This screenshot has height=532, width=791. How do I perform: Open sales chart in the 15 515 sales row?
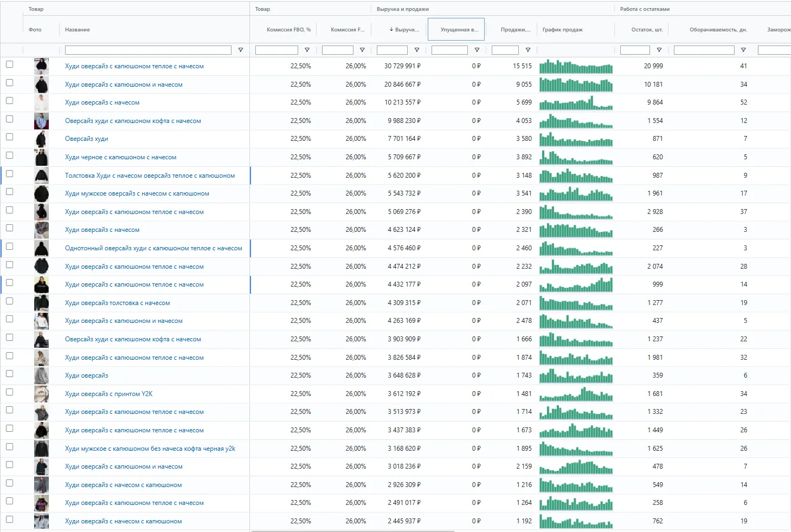576,67
